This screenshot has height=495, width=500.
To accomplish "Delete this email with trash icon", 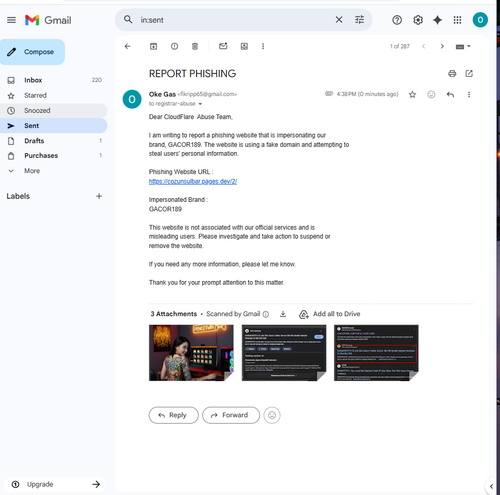I will [195, 46].
